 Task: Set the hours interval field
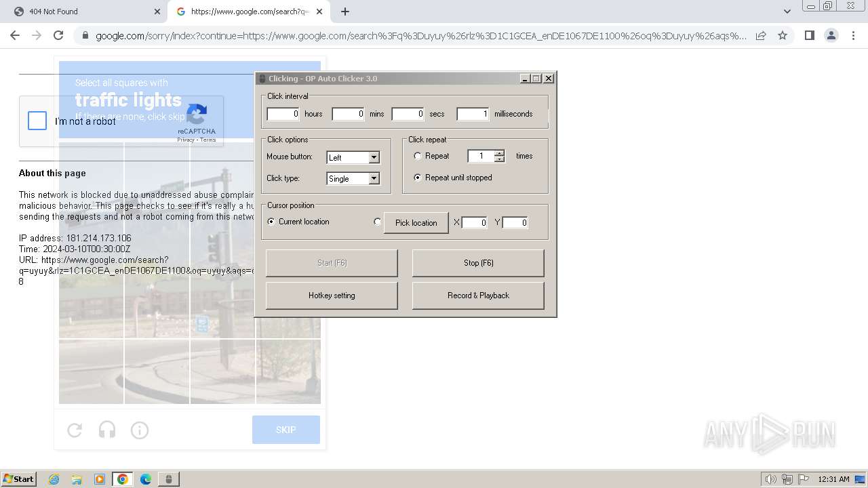283,114
